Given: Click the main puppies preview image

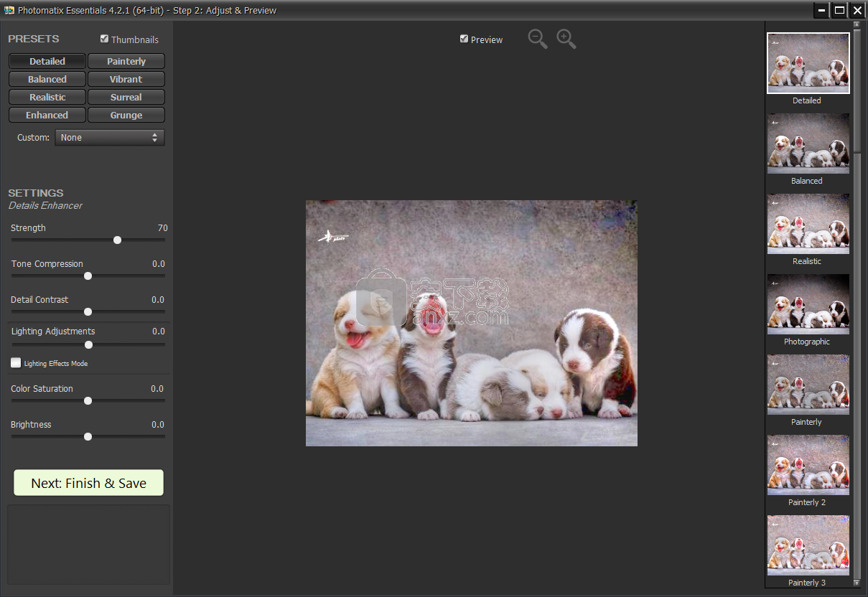Looking at the screenshot, I should (x=472, y=323).
